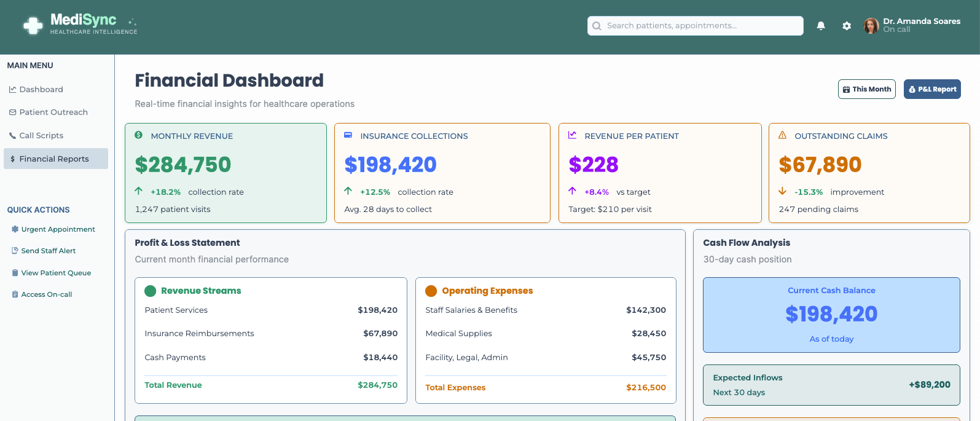980x421 pixels.
Task: Click Urgent Appointment quick action
Action: point(53,229)
